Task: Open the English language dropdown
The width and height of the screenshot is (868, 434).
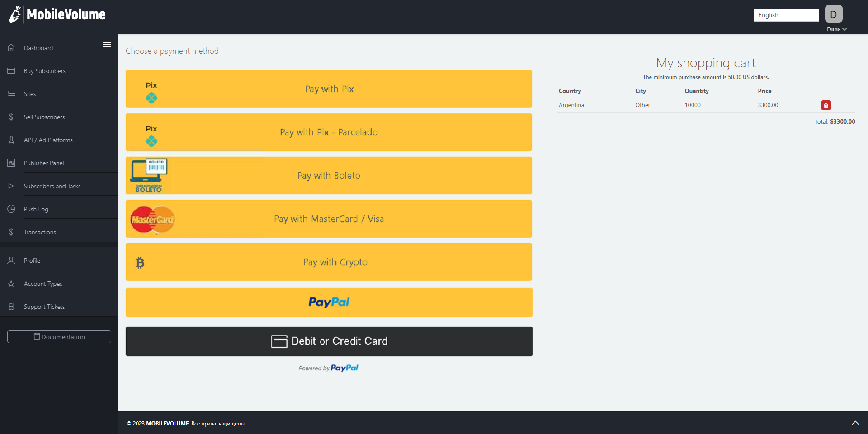Action: (x=786, y=15)
